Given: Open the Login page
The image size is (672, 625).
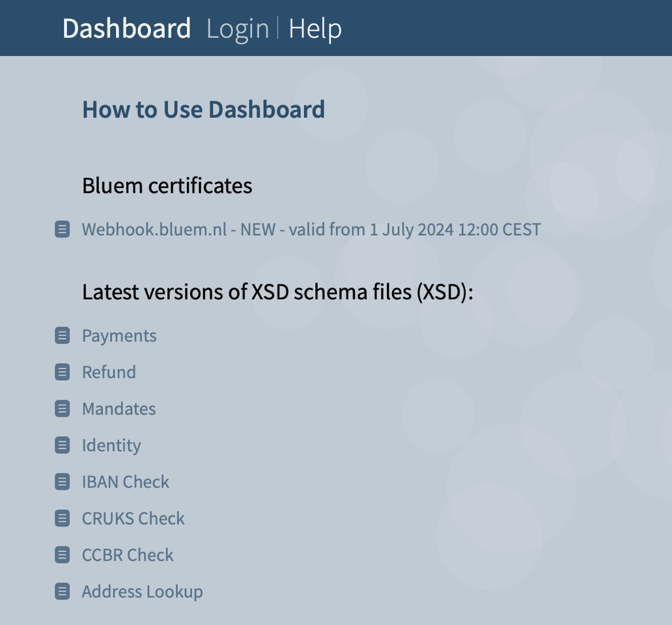Looking at the screenshot, I should 238,28.
